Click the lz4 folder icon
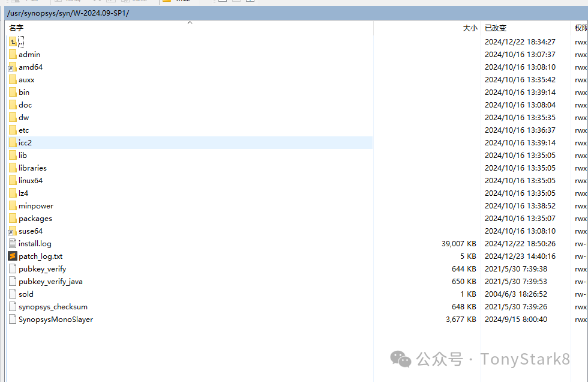588x382 pixels. pyautogui.click(x=13, y=193)
